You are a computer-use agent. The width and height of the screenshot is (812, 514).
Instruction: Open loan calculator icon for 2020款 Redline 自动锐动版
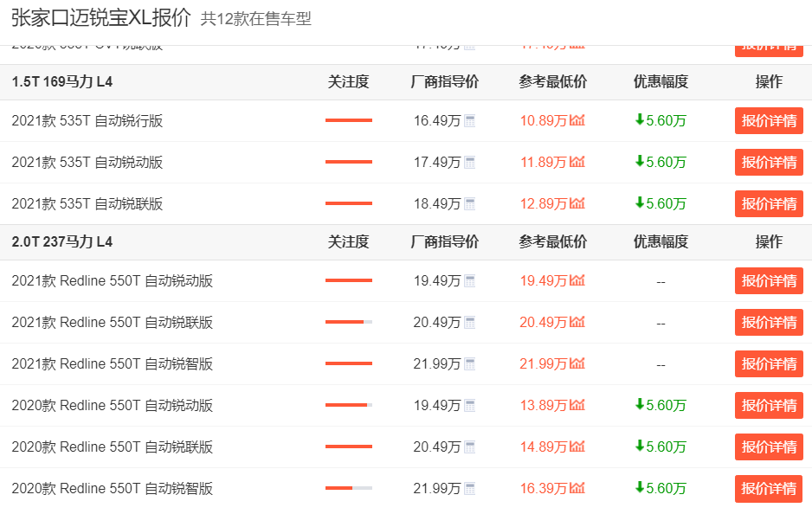tap(470, 405)
